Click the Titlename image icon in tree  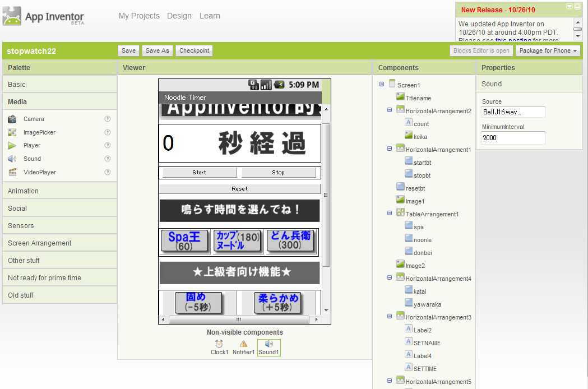click(x=400, y=97)
